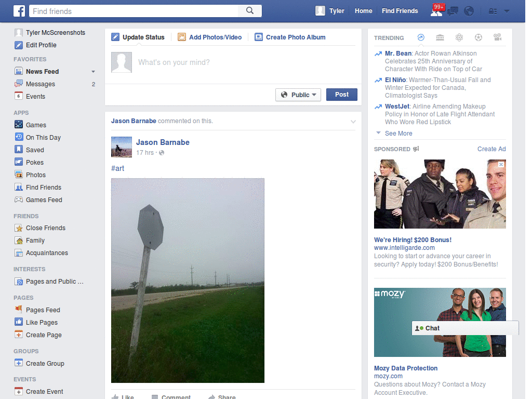Click the Close Friends star icon
Screen dimensions: 532x399
19,228
